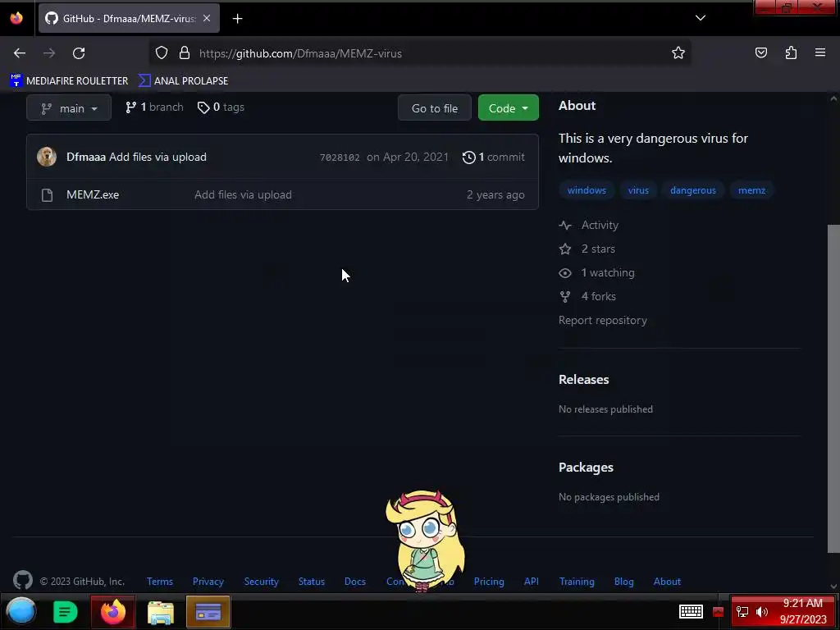Open Add files via upload commit message

[158, 157]
